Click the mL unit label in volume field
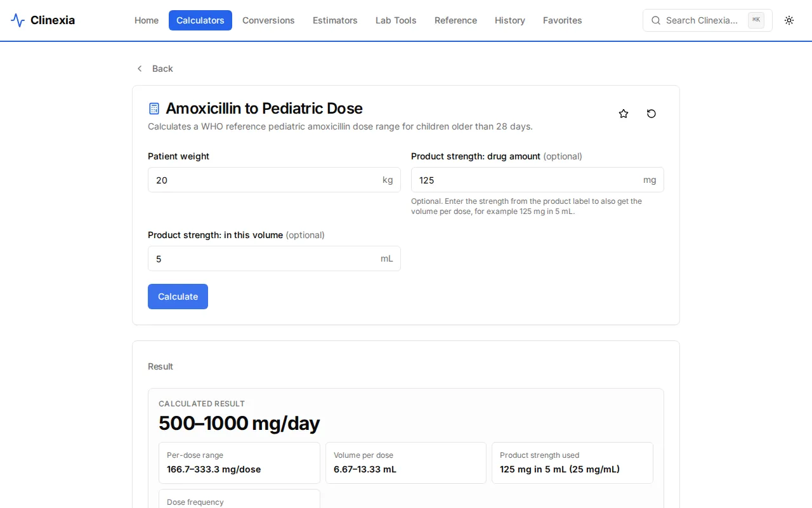Screen dimensions: 812x508 pyautogui.click(x=387, y=258)
